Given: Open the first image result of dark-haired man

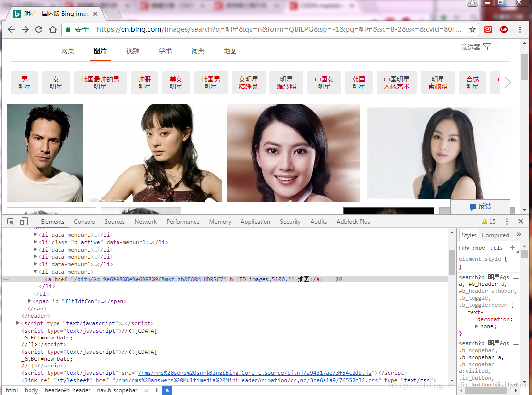Looking at the screenshot, I should coord(45,153).
